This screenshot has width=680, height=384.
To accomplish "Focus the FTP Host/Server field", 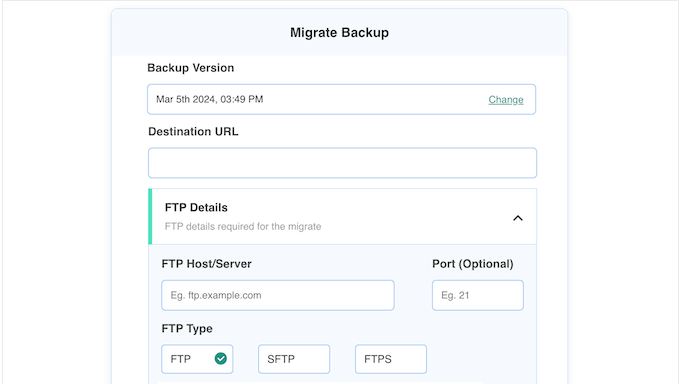I will (278, 295).
